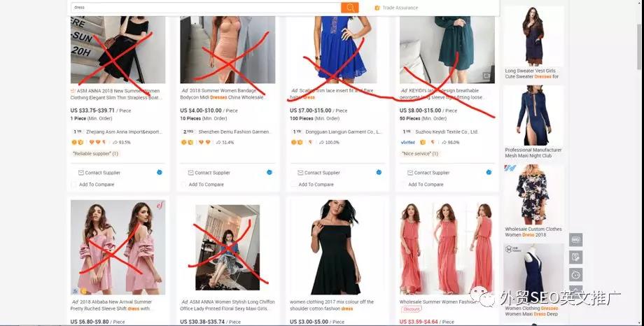Screen dimensions: 644x326
Task: Open the "Nice service" (1) review tag
Action: coord(419,154)
